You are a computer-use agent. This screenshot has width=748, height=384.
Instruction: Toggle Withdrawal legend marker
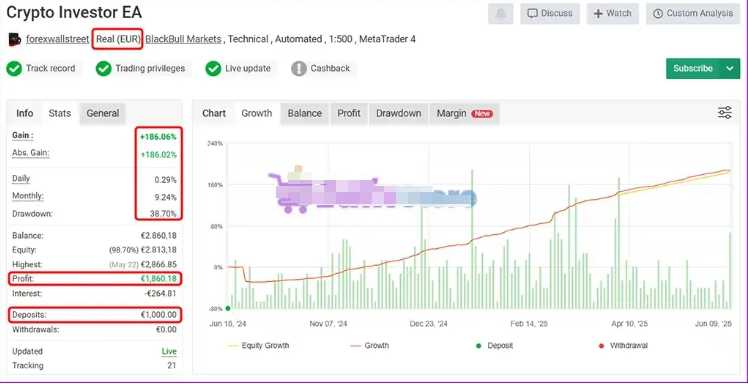point(623,345)
